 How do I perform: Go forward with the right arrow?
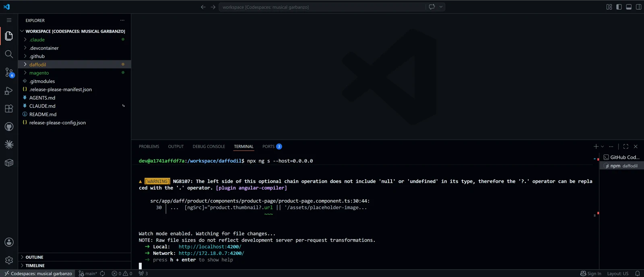[x=213, y=7]
